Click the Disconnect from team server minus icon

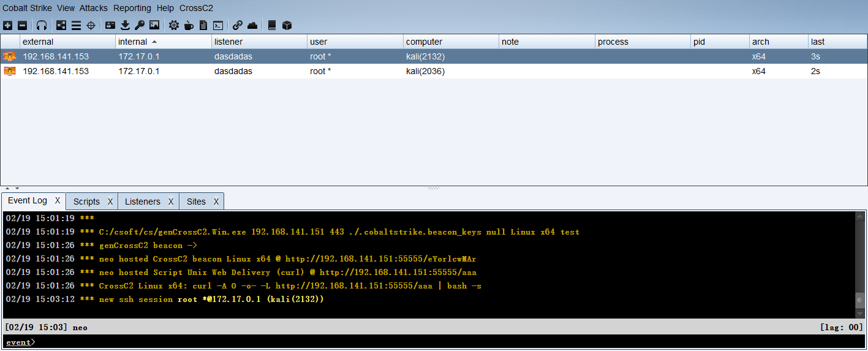coord(22,25)
